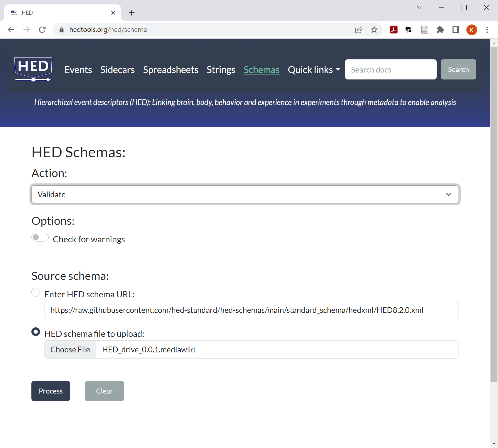Open the Adobe Acrobat extension icon
Screen dimensions: 498x448
pos(394,30)
